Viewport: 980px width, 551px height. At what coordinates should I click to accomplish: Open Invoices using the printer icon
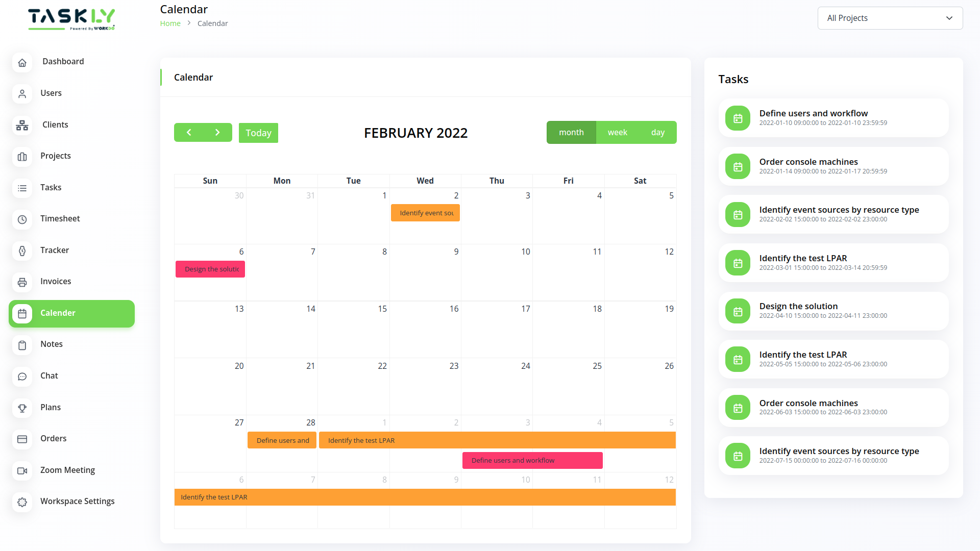[22, 282]
